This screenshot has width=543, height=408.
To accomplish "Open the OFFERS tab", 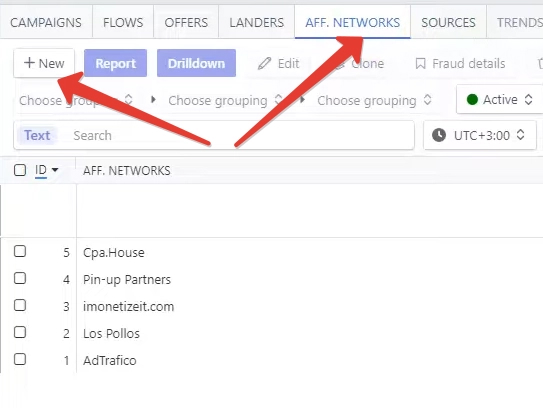I will pos(186,23).
